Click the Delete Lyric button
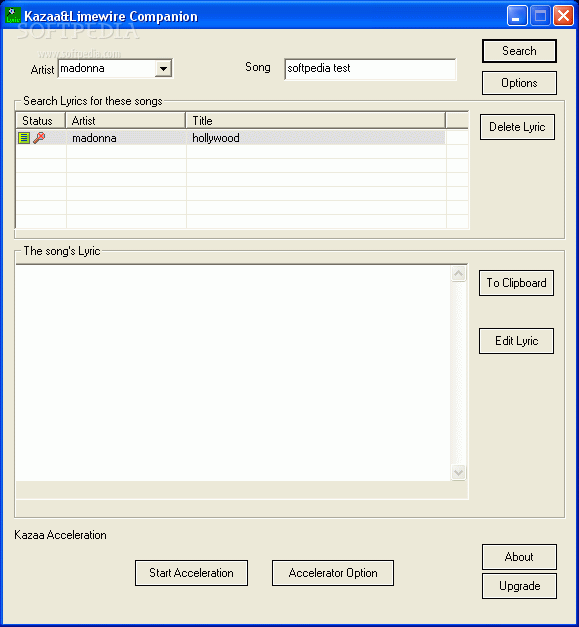This screenshot has width=579, height=627. pos(517,127)
